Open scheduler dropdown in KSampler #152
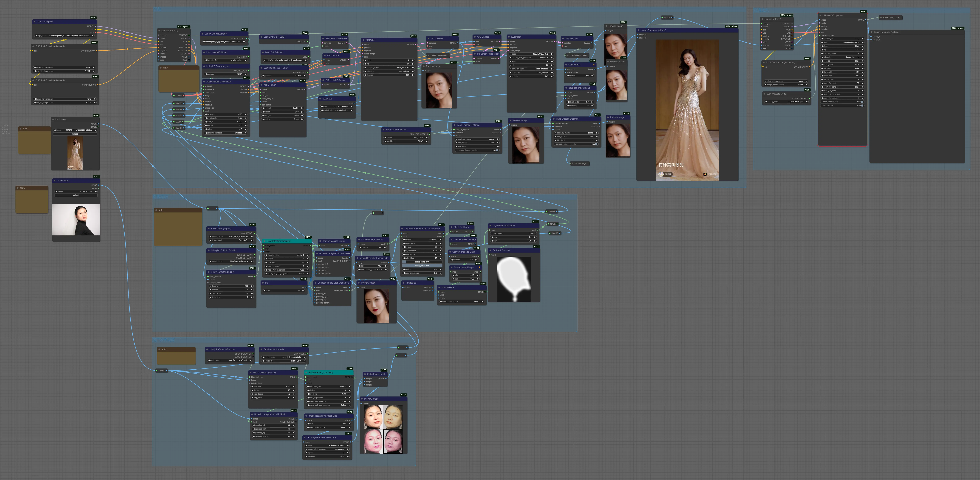Image resolution: width=980 pixels, height=480 pixels. pos(531,73)
